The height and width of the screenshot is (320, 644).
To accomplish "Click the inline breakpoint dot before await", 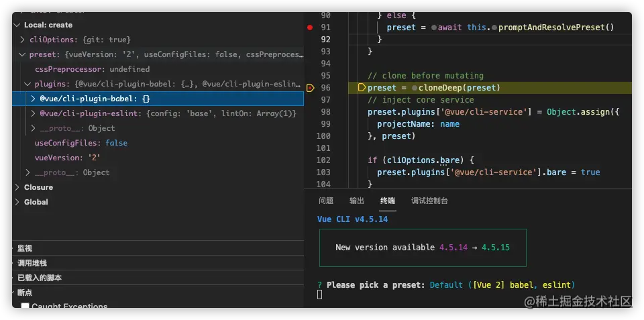I will point(434,28).
